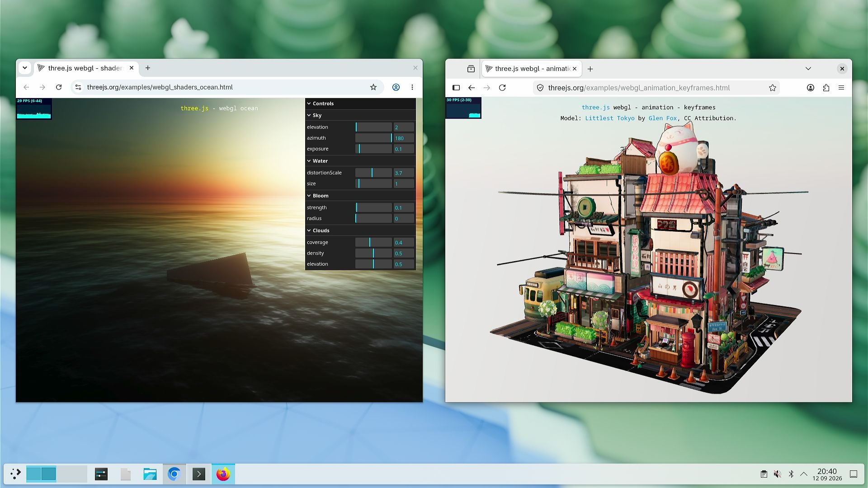Open new tab in Firefox
868x488 pixels.
point(590,69)
